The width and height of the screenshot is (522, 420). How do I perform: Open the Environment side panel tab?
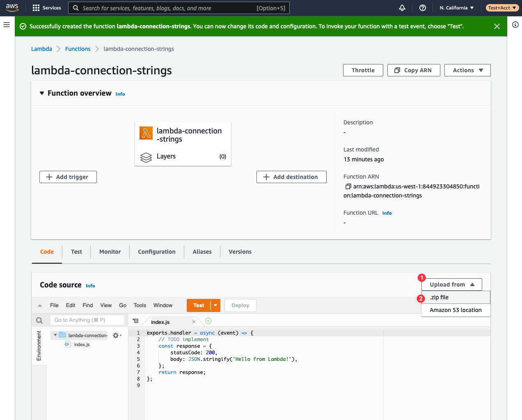point(39,345)
